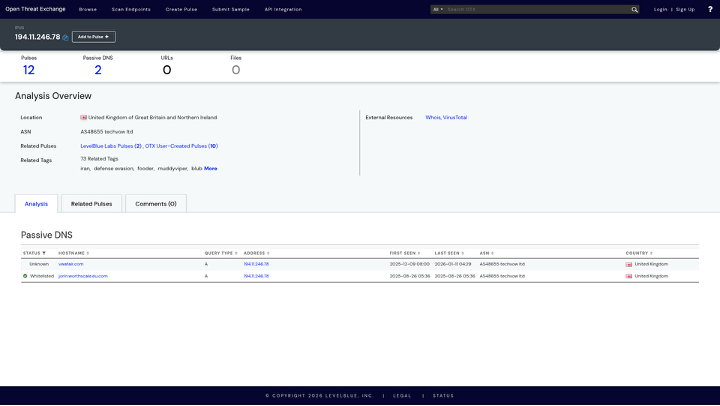Open Scan Endpoints in top navigation
Viewport: 720px width, 406px height.
131,9
